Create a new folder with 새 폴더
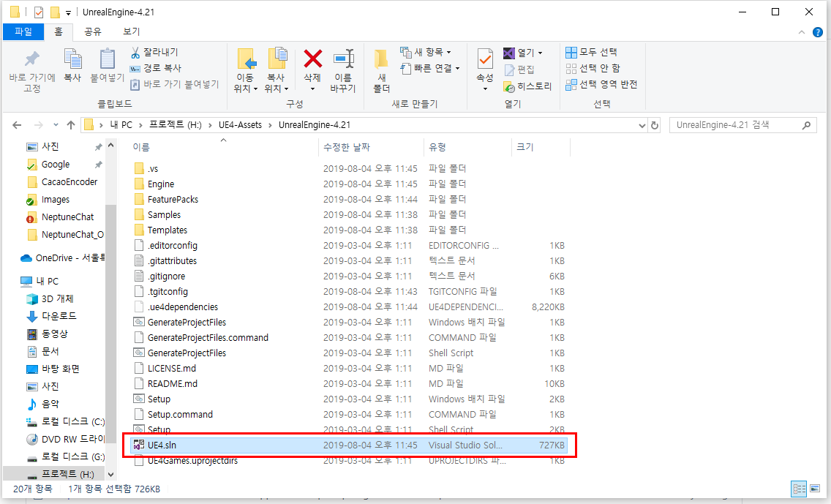 (x=382, y=71)
